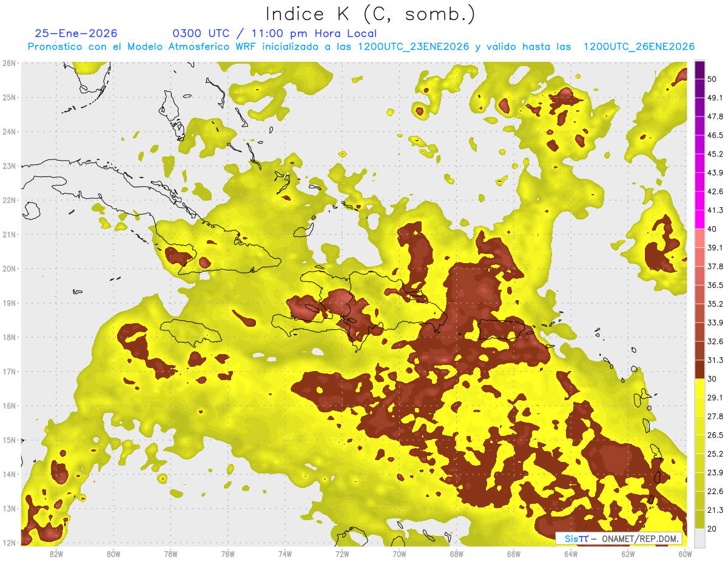The width and height of the screenshot is (728, 562).
Task: Click the '12N' latitude label
Action: (9, 543)
